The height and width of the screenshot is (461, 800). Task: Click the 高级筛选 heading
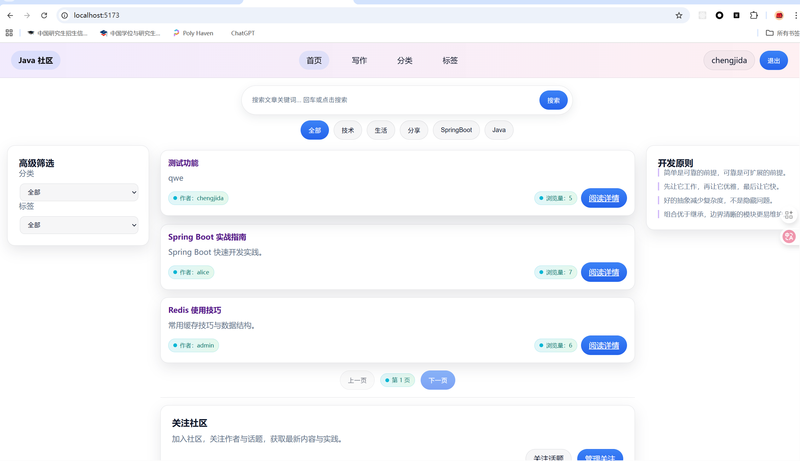[36, 163]
